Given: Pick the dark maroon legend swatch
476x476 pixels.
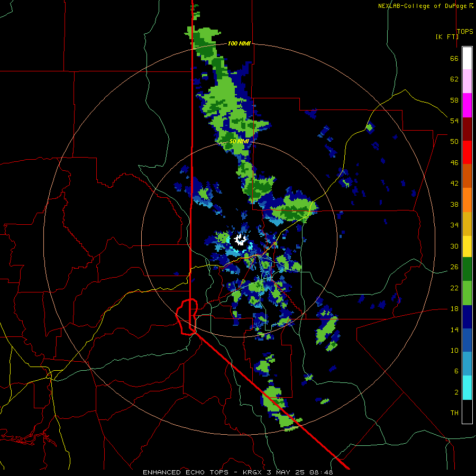Looking at the screenshot, I should [467, 129].
